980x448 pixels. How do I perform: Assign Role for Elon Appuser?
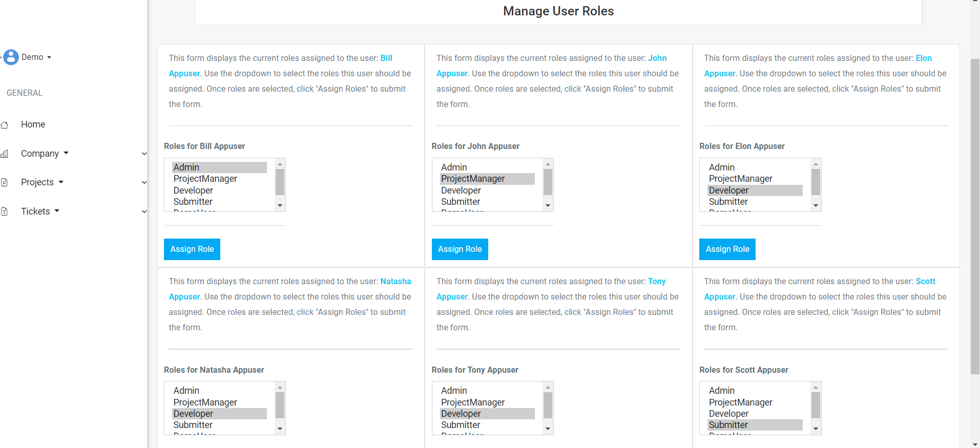point(727,249)
